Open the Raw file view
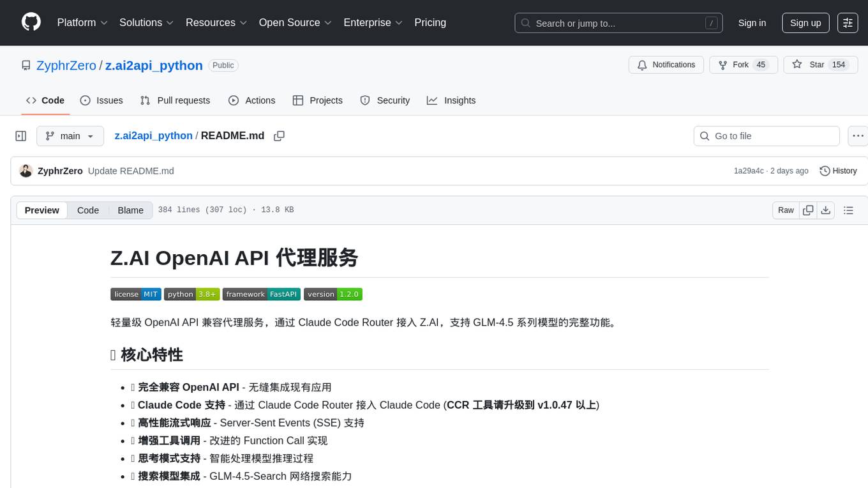The image size is (868, 488). click(786, 210)
